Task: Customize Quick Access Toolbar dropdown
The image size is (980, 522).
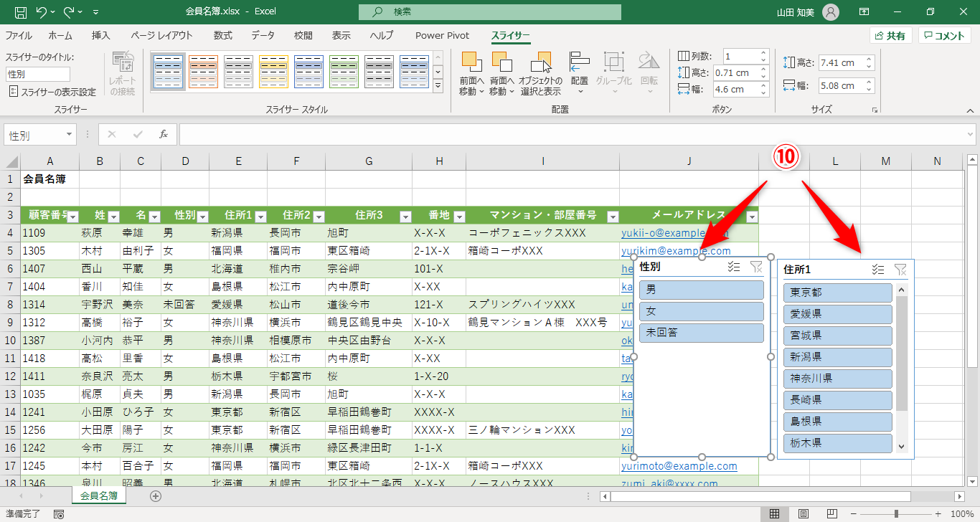Action: pos(96,12)
